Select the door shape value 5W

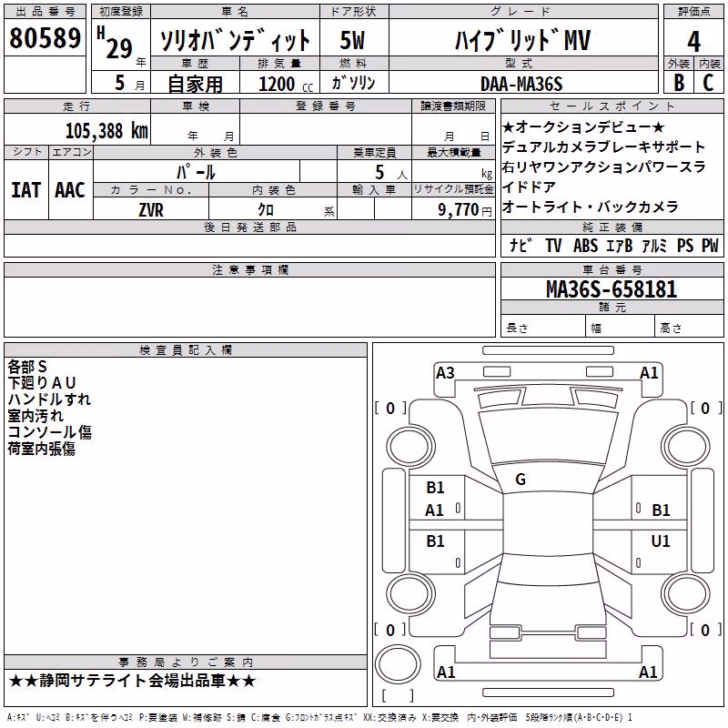[x=352, y=40]
